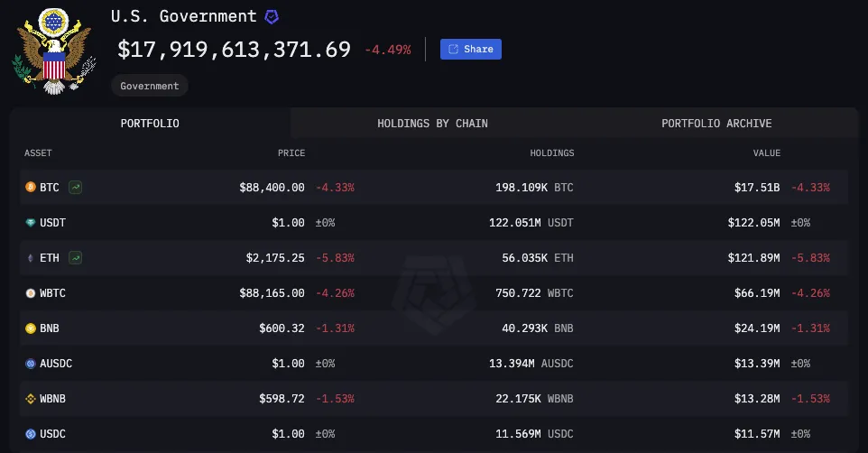Sort by the Value column header
The image size is (868, 453).
tap(767, 153)
